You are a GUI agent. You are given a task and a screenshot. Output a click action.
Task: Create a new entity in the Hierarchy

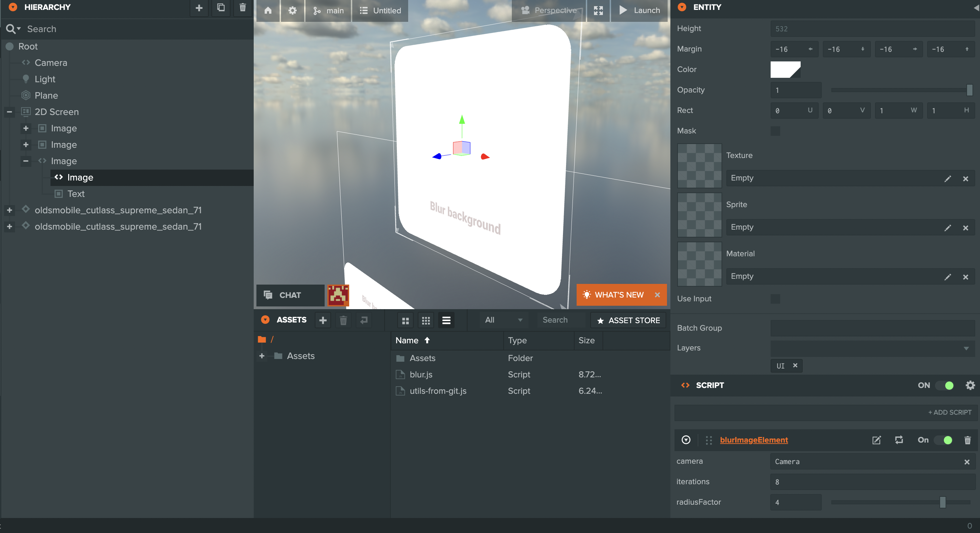[199, 8]
